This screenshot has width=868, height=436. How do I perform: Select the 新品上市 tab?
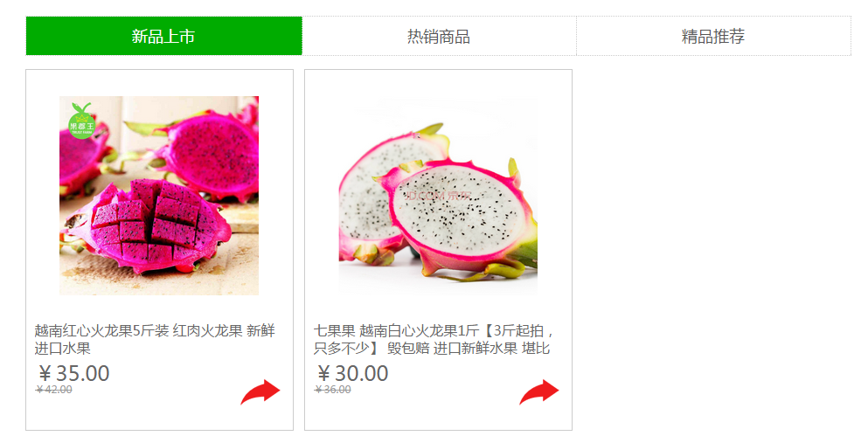[x=163, y=36]
